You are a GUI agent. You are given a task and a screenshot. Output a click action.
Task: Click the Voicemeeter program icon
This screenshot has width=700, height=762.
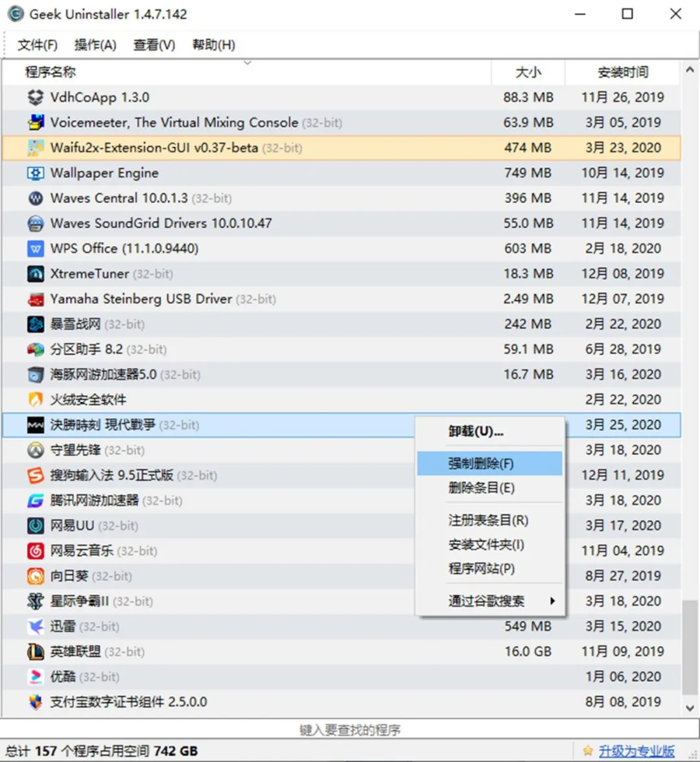(x=35, y=122)
